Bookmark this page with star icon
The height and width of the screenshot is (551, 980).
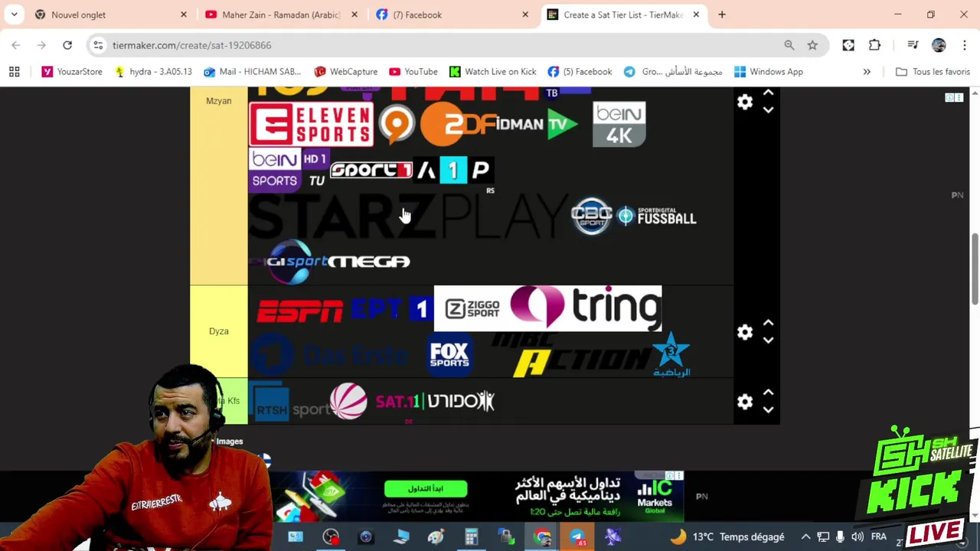pyautogui.click(x=812, y=45)
